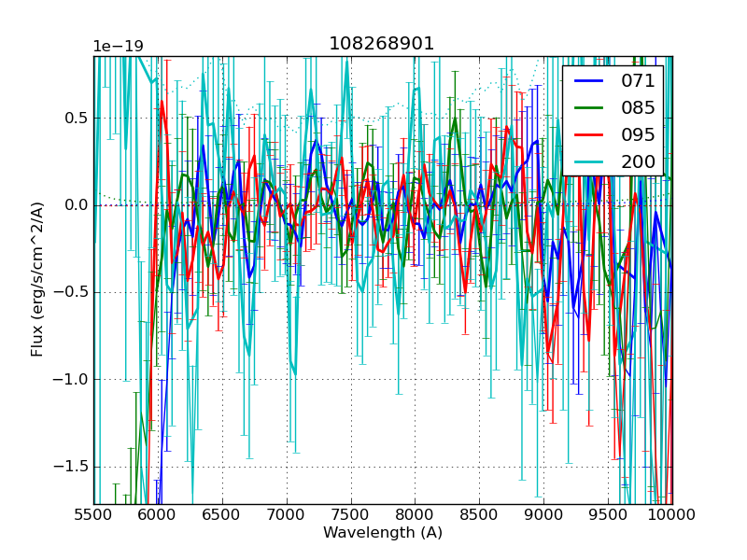Click the blue line swatch for 071
This screenshot has height=560, width=747.
[590, 80]
